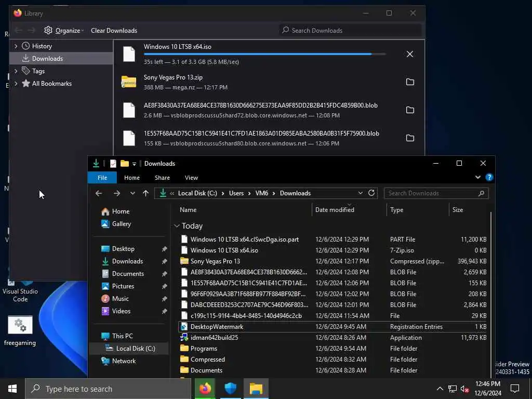This screenshot has height=399, width=532.
Task: Expand the Tags tree item
Action: [x=16, y=71]
